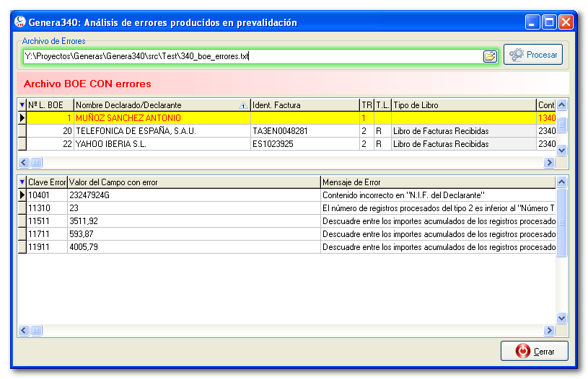Click error grid vertical scrollbar up arrow
The width and height of the screenshot is (588, 379).
pyautogui.click(x=561, y=182)
